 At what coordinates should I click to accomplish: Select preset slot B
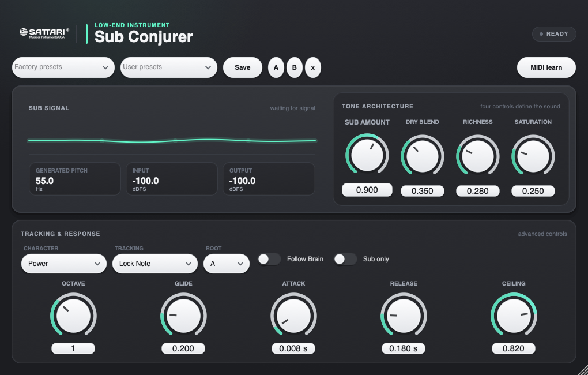point(295,67)
